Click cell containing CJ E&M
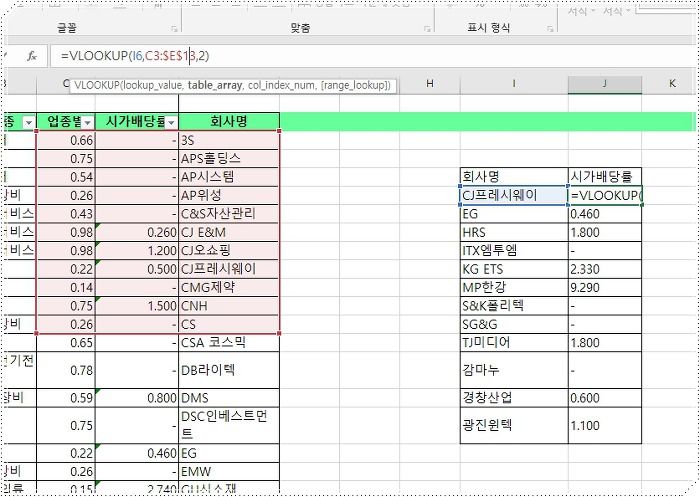Viewport: 700px width, 497px height. (229, 232)
